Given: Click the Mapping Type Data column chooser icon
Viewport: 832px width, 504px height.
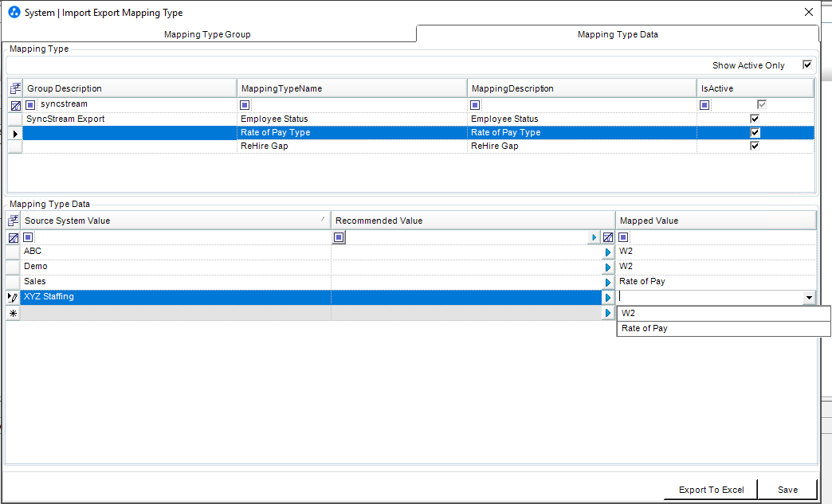Looking at the screenshot, I should [14, 221].
